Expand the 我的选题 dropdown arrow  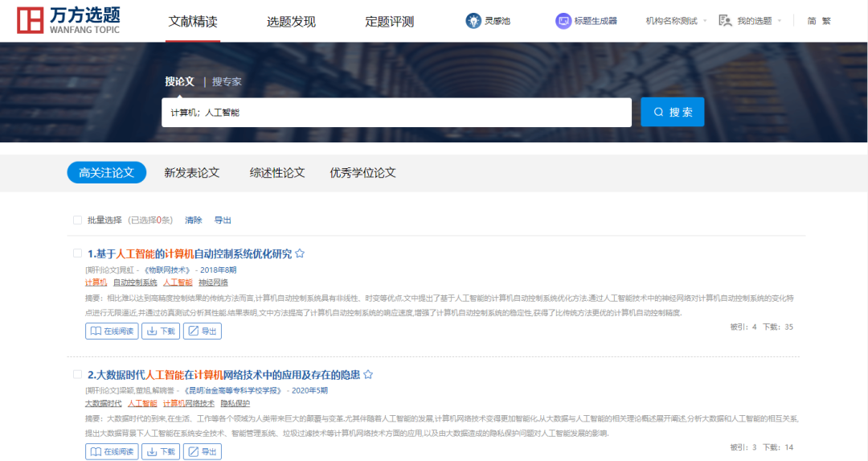tap(778, 21)
